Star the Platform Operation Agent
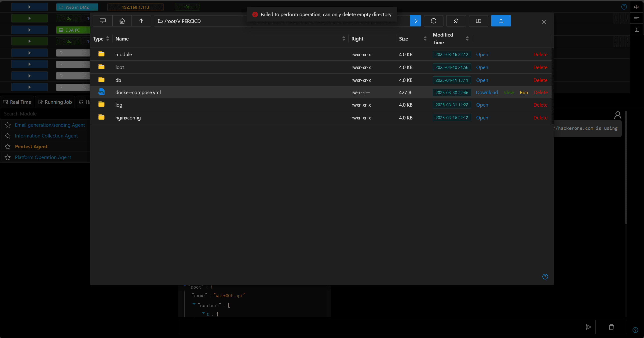Viewport: 644px width, 338px height. [8, 157]
